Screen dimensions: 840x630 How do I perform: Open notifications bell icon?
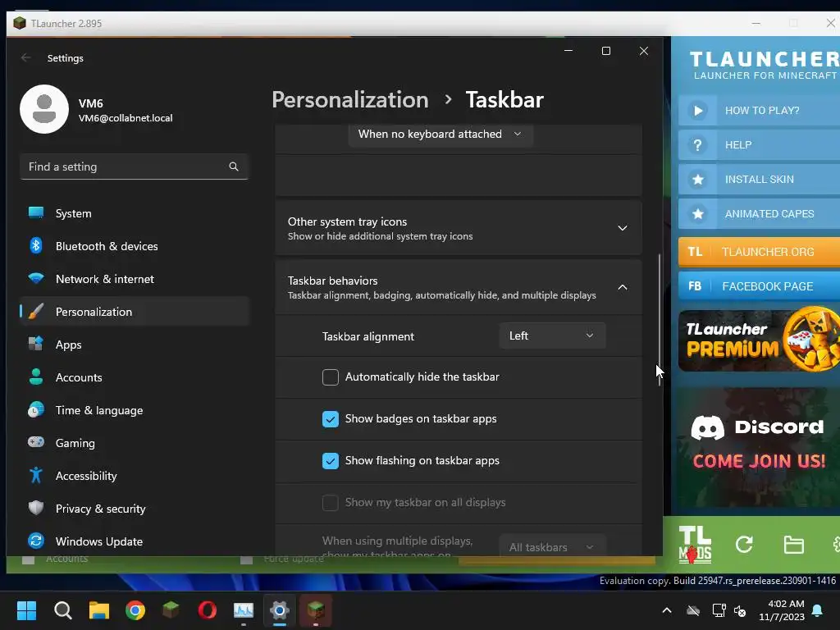click(x=818, y=610)
